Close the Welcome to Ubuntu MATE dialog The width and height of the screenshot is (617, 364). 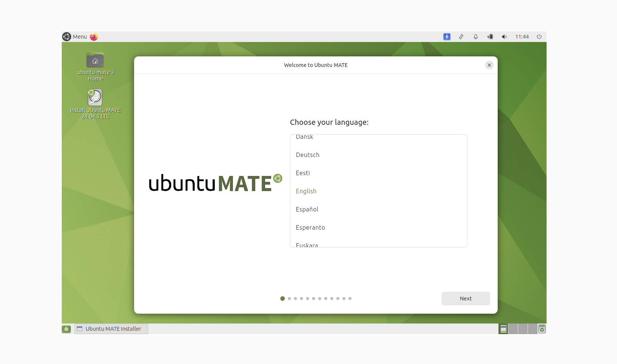click(489, 65)
